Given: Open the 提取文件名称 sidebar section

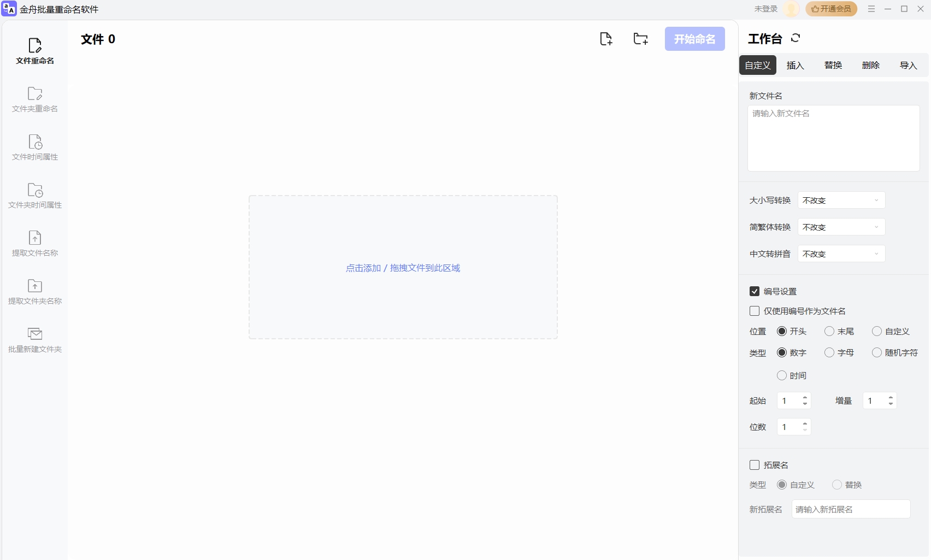Looking at the screenshot, I should (35, 244).
